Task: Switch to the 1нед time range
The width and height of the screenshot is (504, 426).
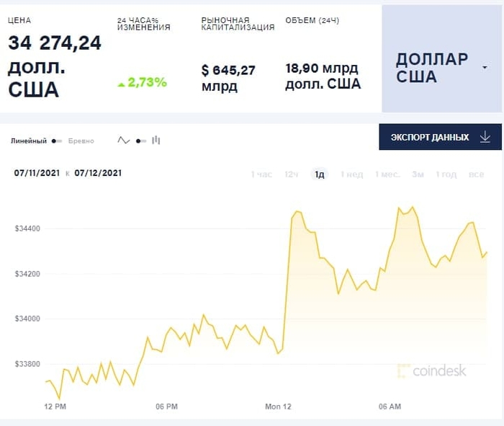Action: (x=352, y=174)
